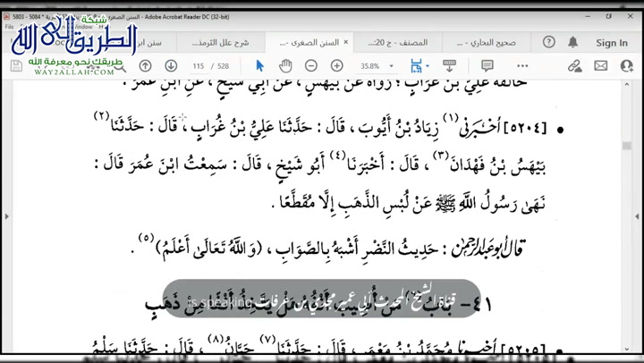Switch to the المصنف - ج 20 tab
644x363 pixels.
398,43
